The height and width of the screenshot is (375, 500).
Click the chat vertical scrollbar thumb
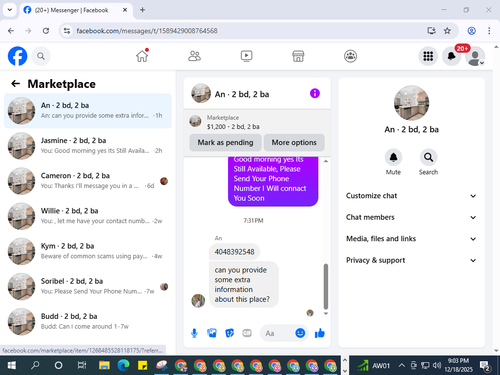pyautogui.click(x=326, y=287)
